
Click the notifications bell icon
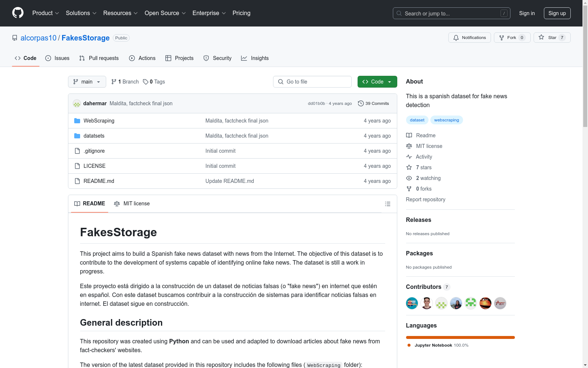[x=456, y=38]
